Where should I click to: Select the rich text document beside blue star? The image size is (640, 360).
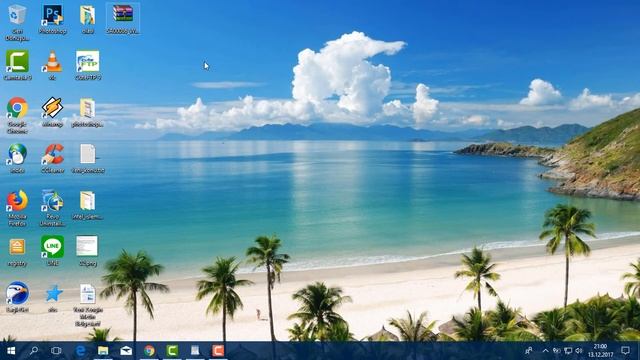tap(88, 305)
